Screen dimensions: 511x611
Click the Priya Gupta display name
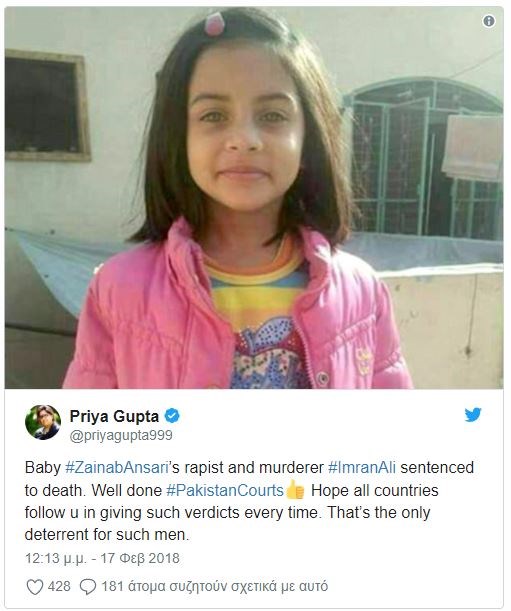click(114, 416)
